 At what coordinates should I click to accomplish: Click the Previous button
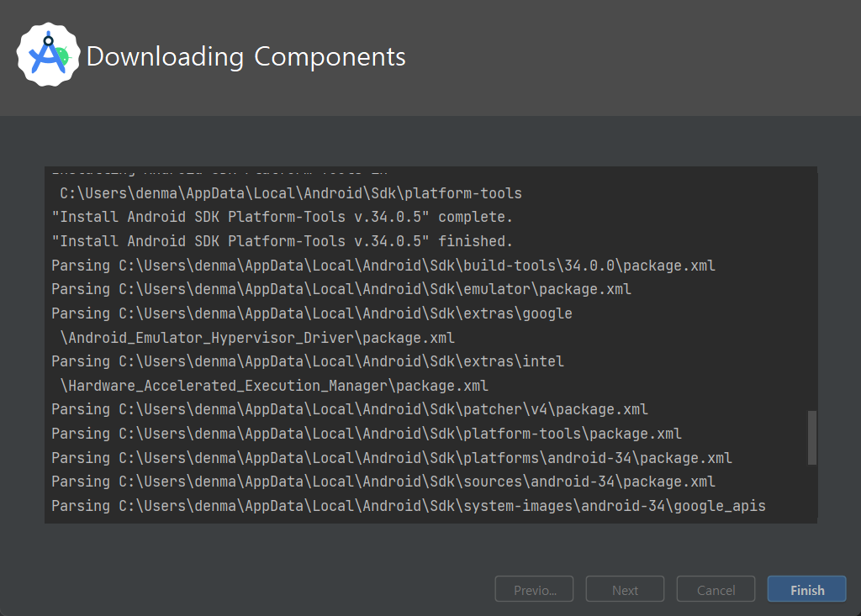pos(534,589)
